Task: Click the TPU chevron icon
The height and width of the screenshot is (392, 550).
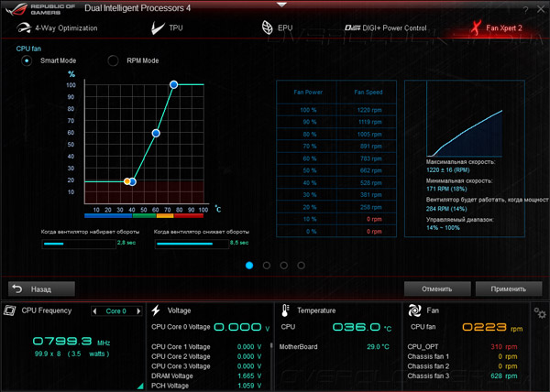Action: (158, 28)
